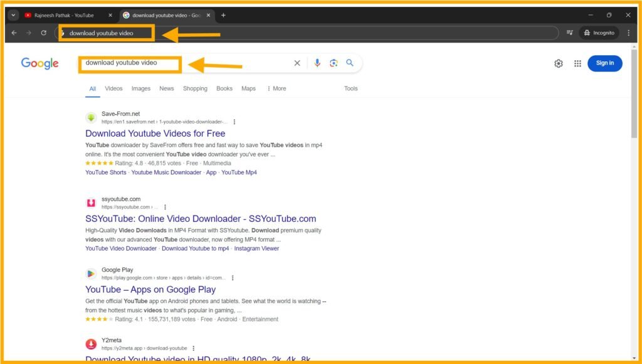Select the All results tab
Image resolution: width=642 pixels, height=364 pixels.
(x=93, y=88)
